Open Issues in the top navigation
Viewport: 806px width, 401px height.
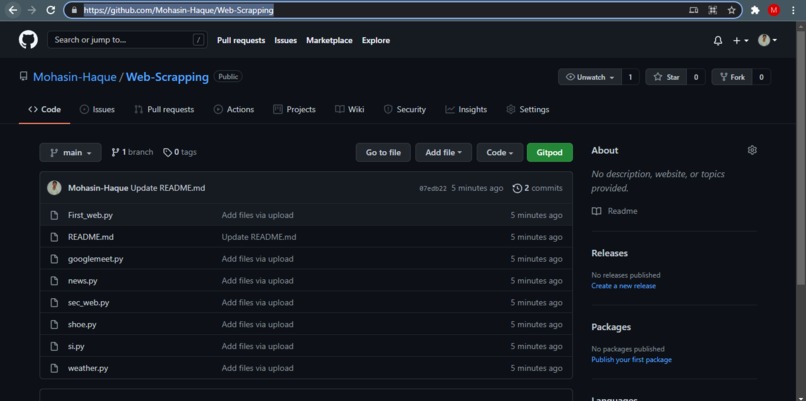point(285,40)
